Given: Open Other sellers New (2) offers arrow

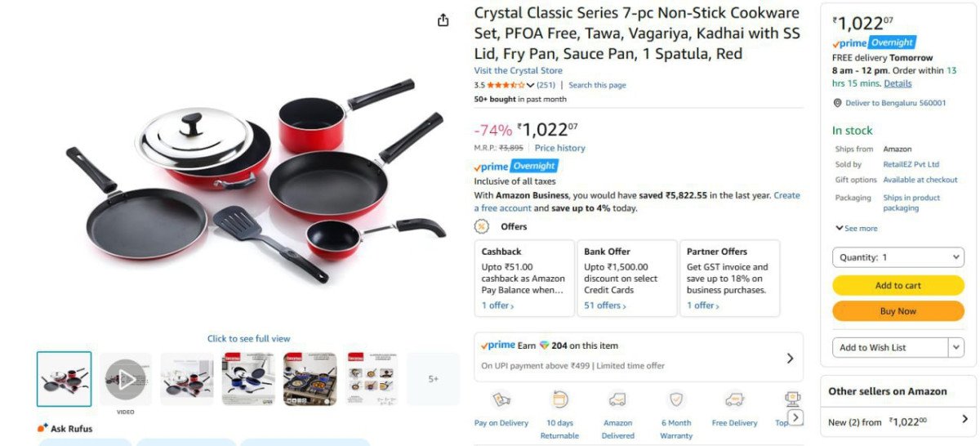Looking at the screenshot, I should click(964, 419).
